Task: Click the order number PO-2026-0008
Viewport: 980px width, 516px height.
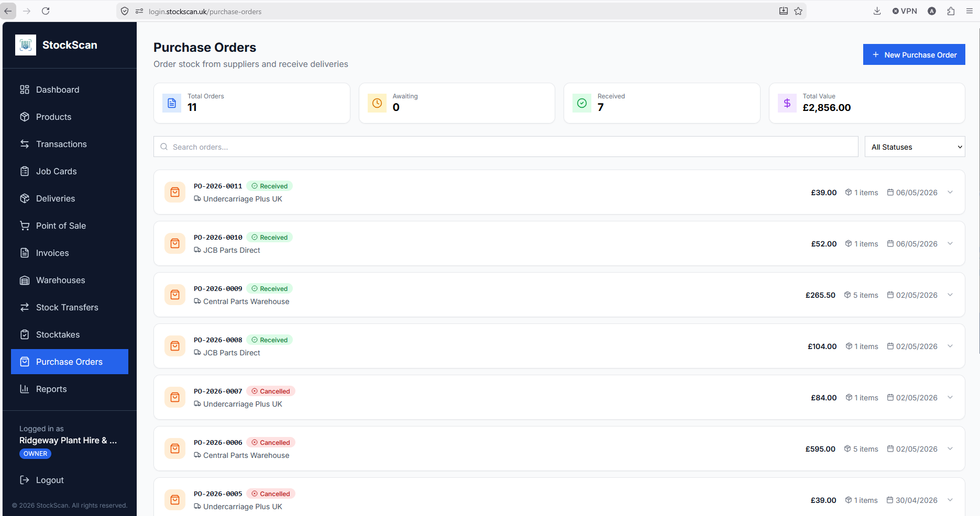Action: [218, 340]
